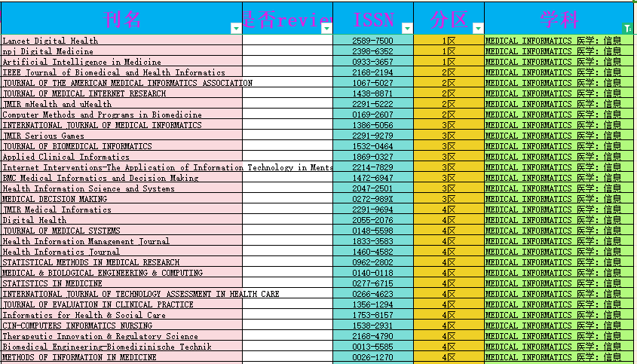Select the ISSN header cell

pyautogui.click(x=373, y=18)
